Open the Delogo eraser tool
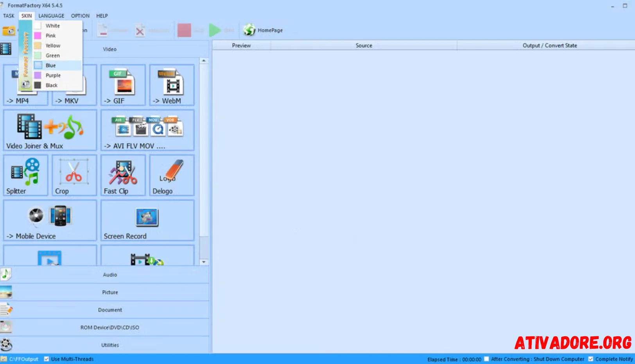 click(x=172, y=175)
